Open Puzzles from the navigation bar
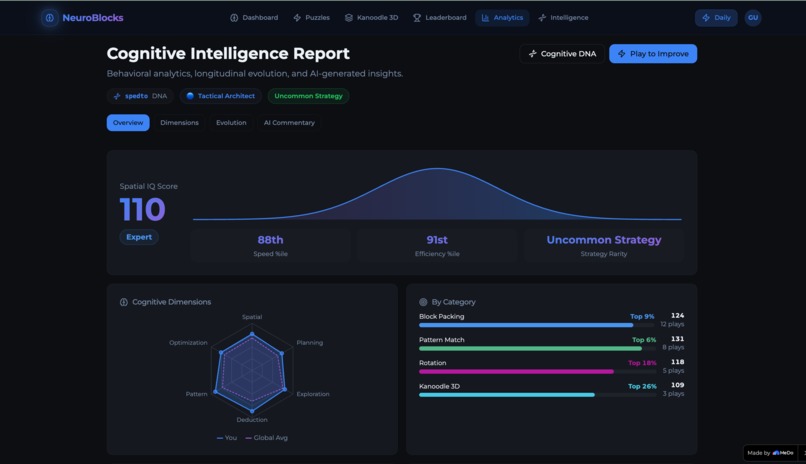Viewport: 806px width, 464px height. pyautogui.click(x=312, y=17)
